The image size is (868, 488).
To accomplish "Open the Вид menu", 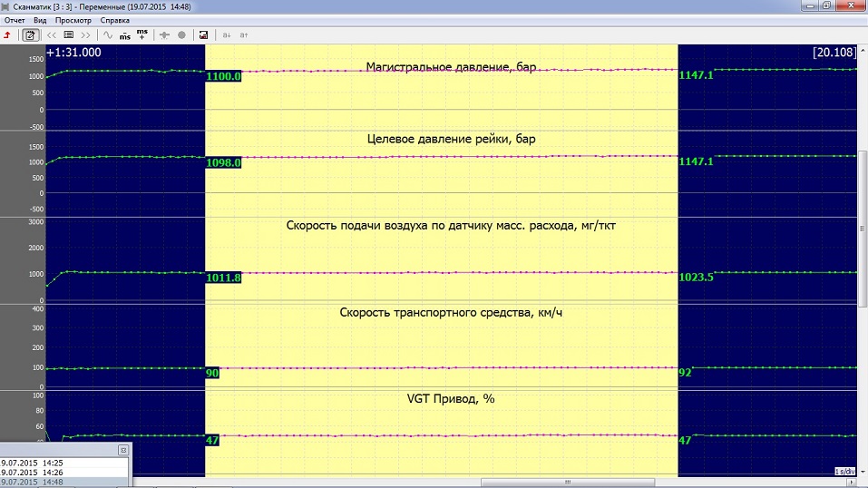I will pyautogui.click(x=40, y=20).
